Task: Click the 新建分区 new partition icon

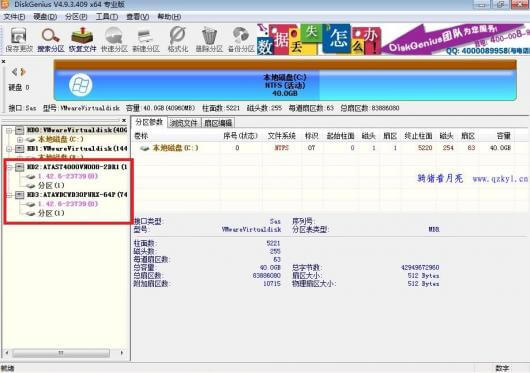Action: point(146,40)
